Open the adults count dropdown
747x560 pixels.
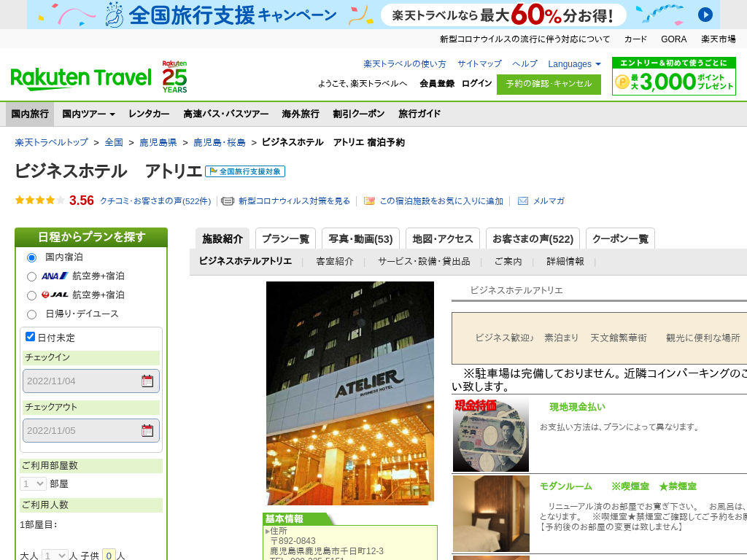point(55,556)
